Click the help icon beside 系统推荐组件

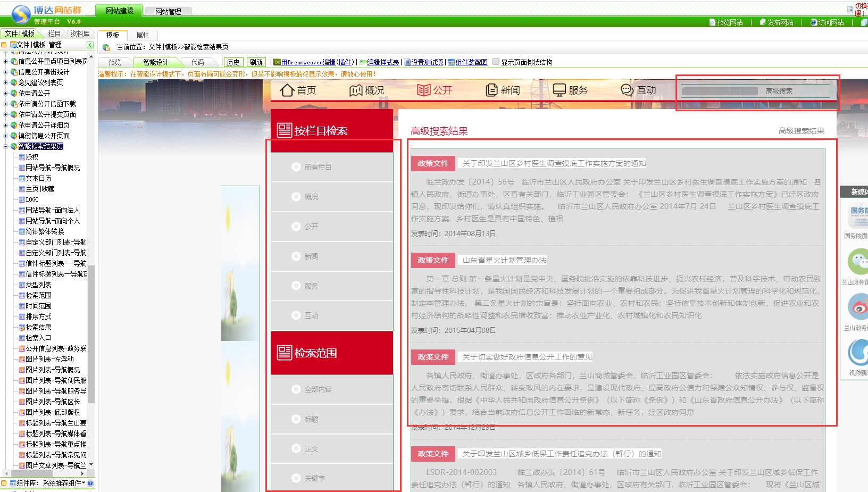coord(90,483)
